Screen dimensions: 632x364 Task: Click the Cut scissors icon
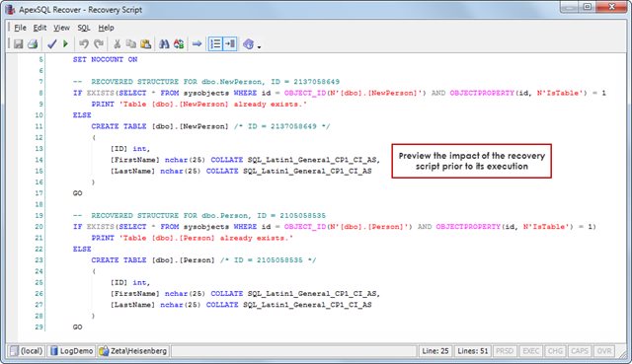117,43
